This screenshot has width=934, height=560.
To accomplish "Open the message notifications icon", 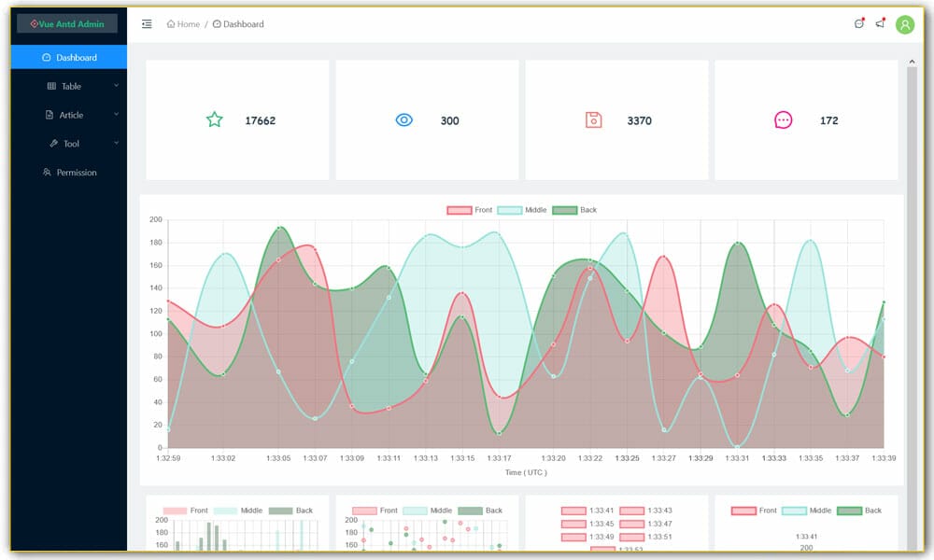I will [x=858, y=23].
